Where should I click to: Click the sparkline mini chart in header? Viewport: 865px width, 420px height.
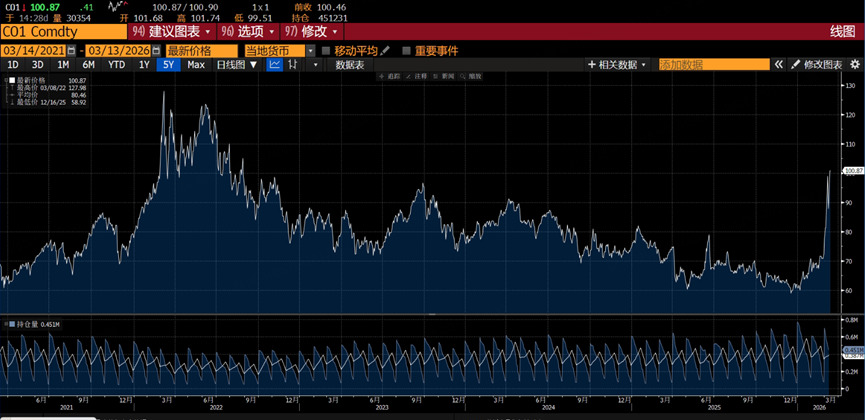(116, 7)
